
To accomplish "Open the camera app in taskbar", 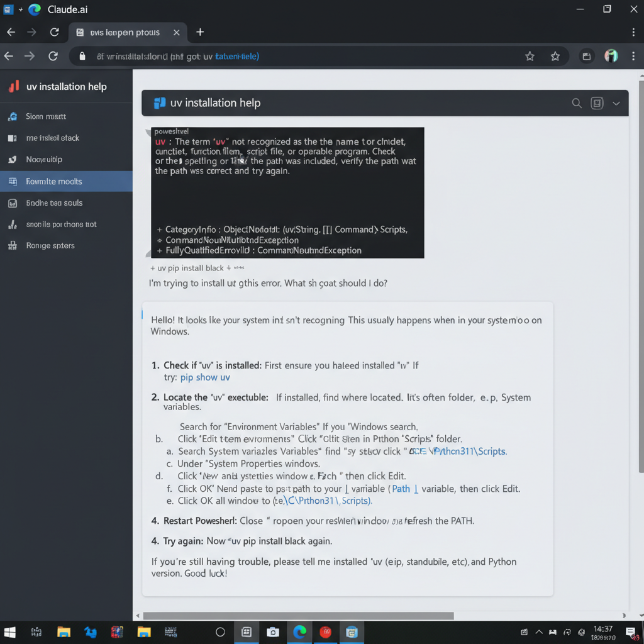I will 273,632.
